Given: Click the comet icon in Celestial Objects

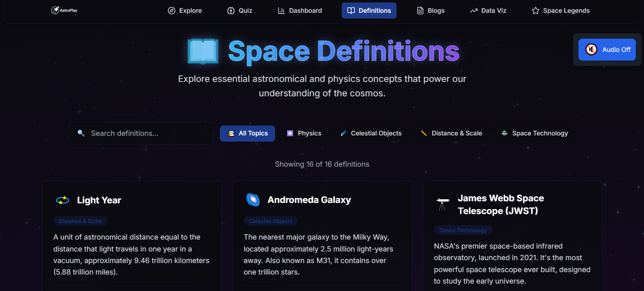Looking at the screenshot, I should point(343,133).
